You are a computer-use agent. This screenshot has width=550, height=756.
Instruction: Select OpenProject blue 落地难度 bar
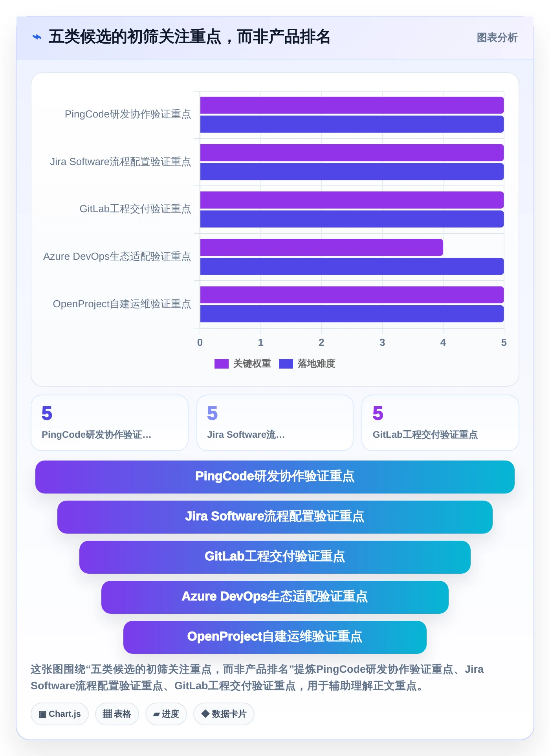coord(352,314)
